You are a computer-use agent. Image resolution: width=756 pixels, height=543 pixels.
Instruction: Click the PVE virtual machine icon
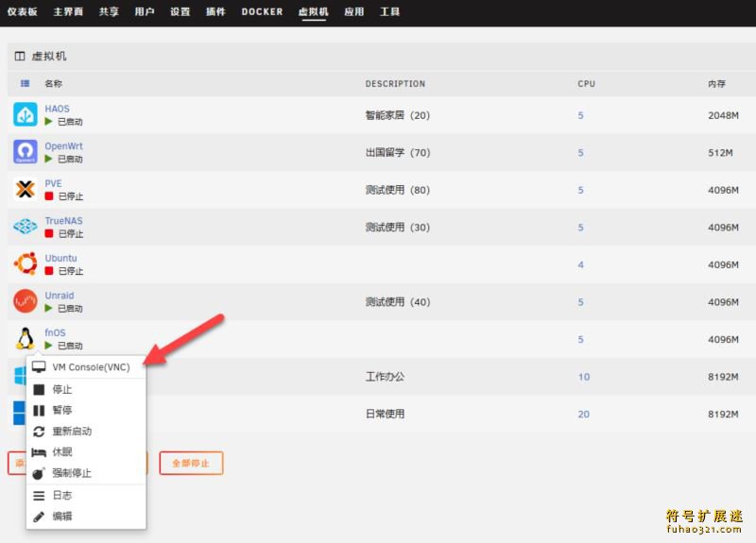[26, 189]
